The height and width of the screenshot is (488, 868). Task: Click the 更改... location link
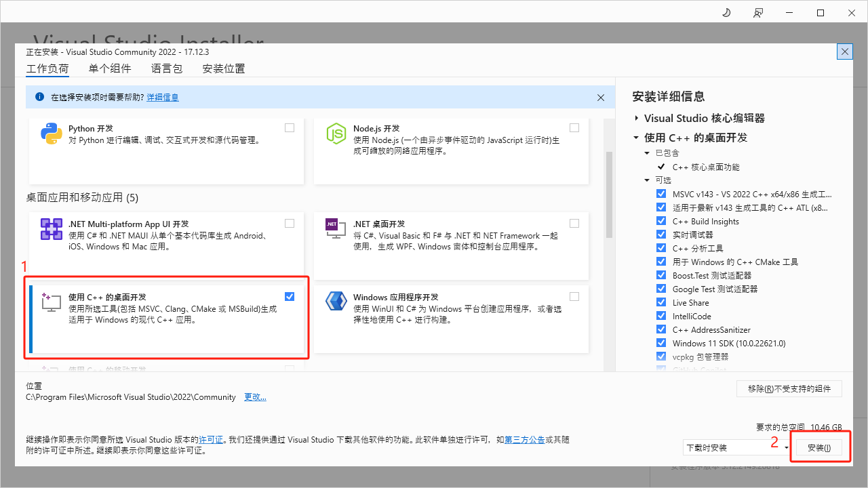click(256, 397)
